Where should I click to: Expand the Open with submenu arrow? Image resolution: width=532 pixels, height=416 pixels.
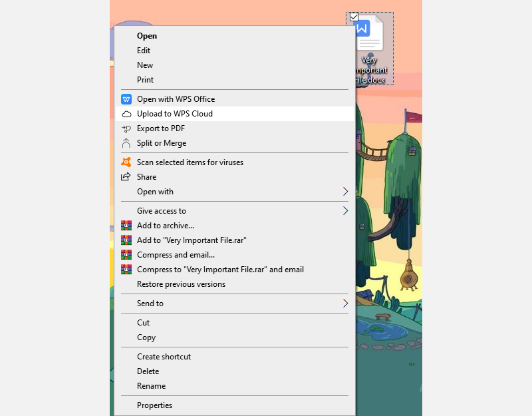tap(345, 192)
